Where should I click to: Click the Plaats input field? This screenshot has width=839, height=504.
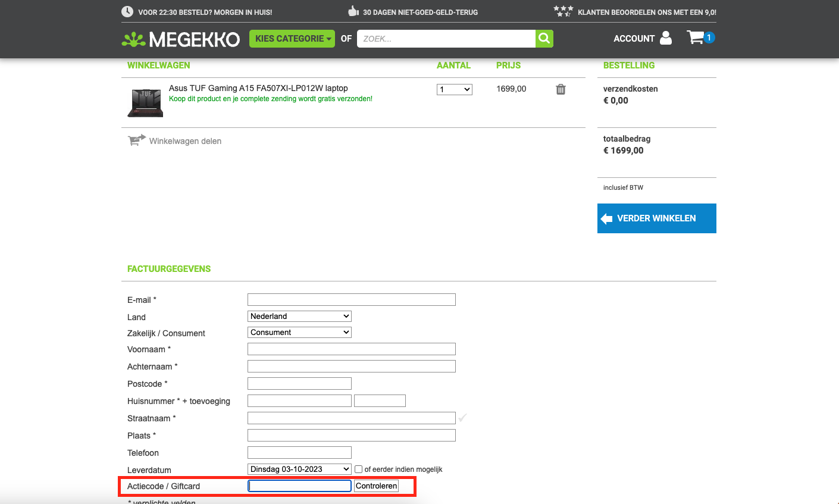[352, 435]
